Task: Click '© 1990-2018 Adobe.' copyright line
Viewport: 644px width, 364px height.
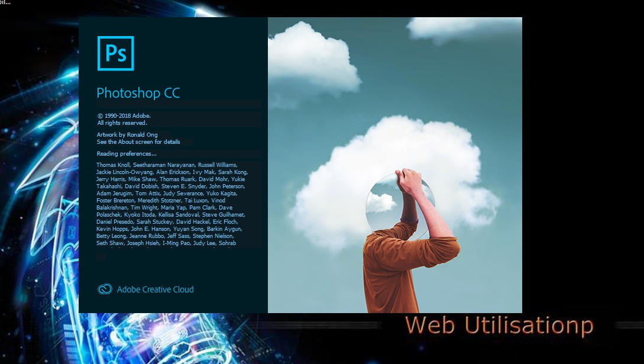Action: [x=124, y=116]
